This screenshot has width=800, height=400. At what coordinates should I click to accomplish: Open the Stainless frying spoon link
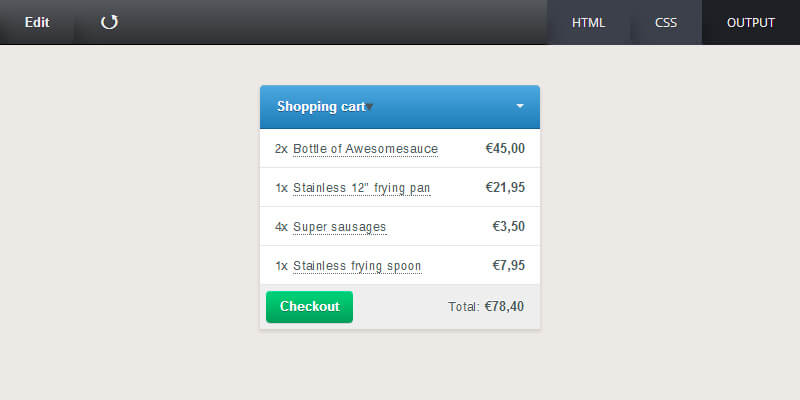pyautogui.click(x=357, y=266)
